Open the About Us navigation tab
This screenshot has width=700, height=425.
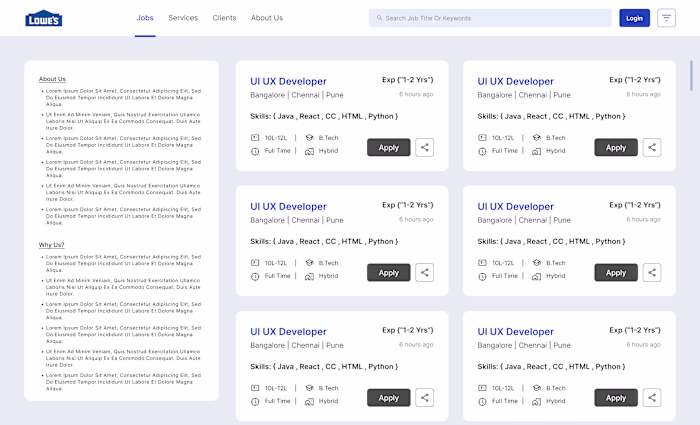[267, 18]
